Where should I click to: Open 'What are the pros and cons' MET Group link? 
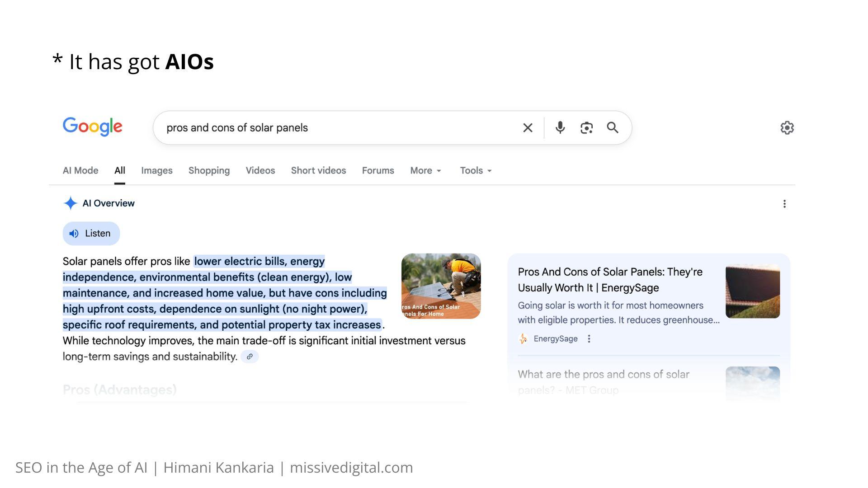coord(603,382)
